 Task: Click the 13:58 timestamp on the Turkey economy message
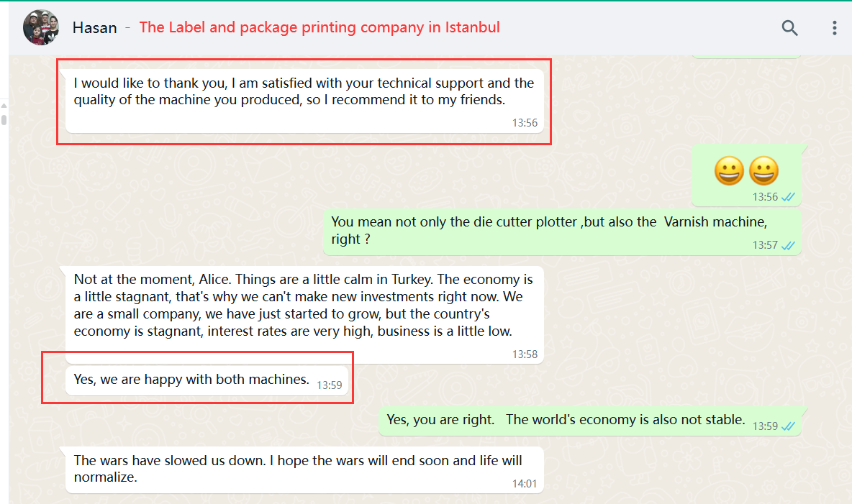[525, 354]
